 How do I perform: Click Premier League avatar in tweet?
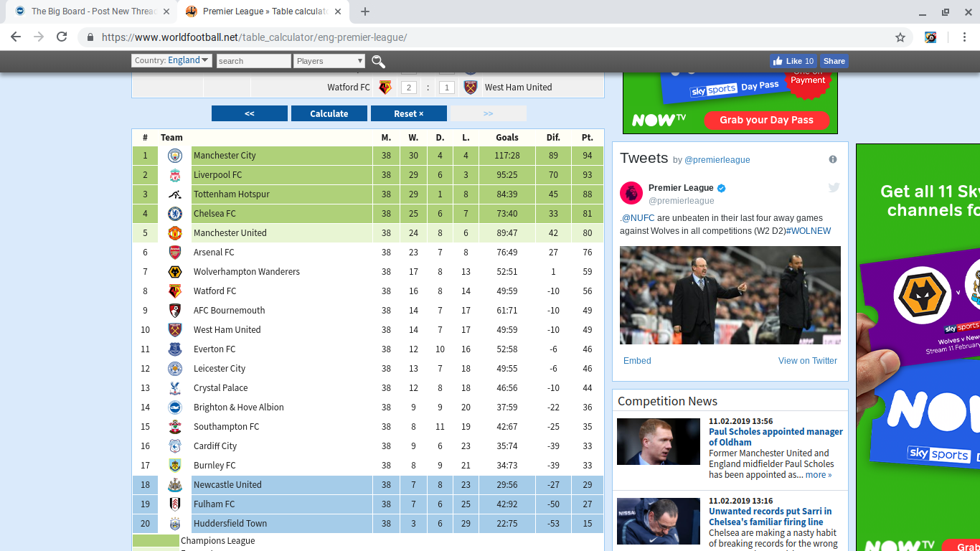[x=631, y=193]
